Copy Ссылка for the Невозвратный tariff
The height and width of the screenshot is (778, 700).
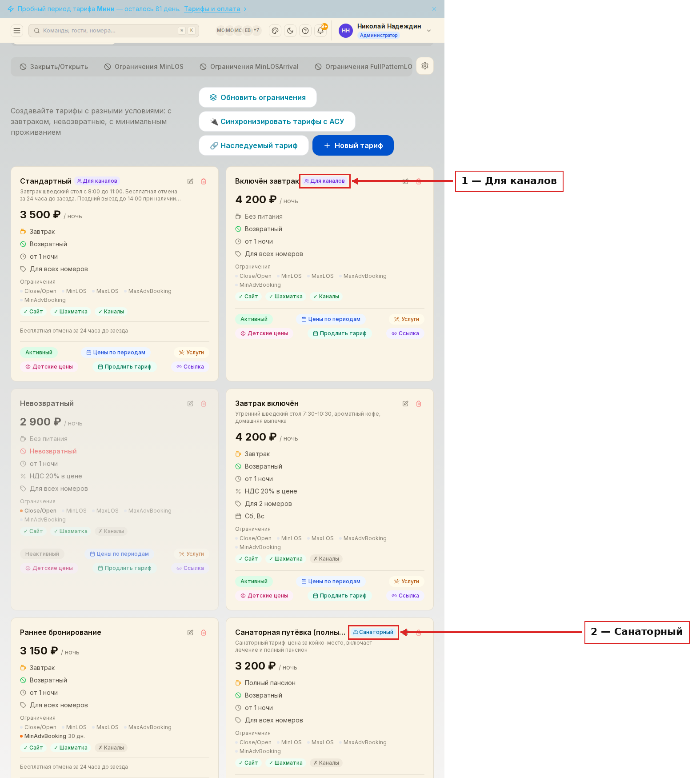(x=190, y=568)
